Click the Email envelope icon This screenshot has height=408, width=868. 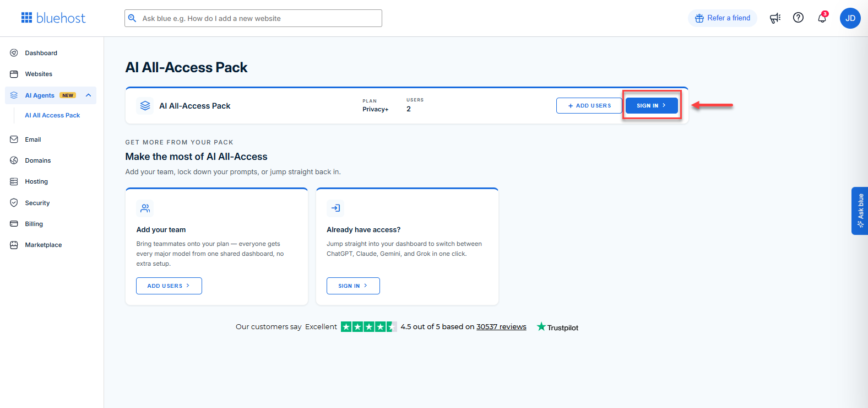14,139
